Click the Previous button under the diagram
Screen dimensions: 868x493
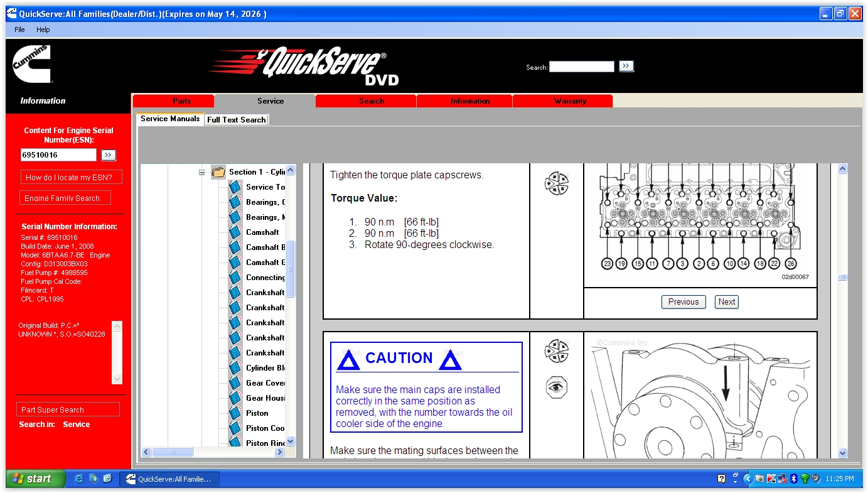[683, 302]
